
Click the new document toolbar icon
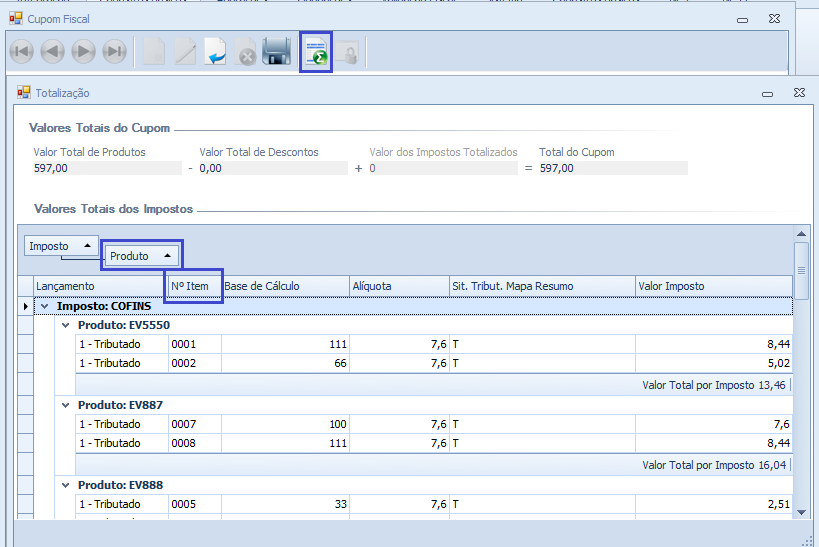153,52
